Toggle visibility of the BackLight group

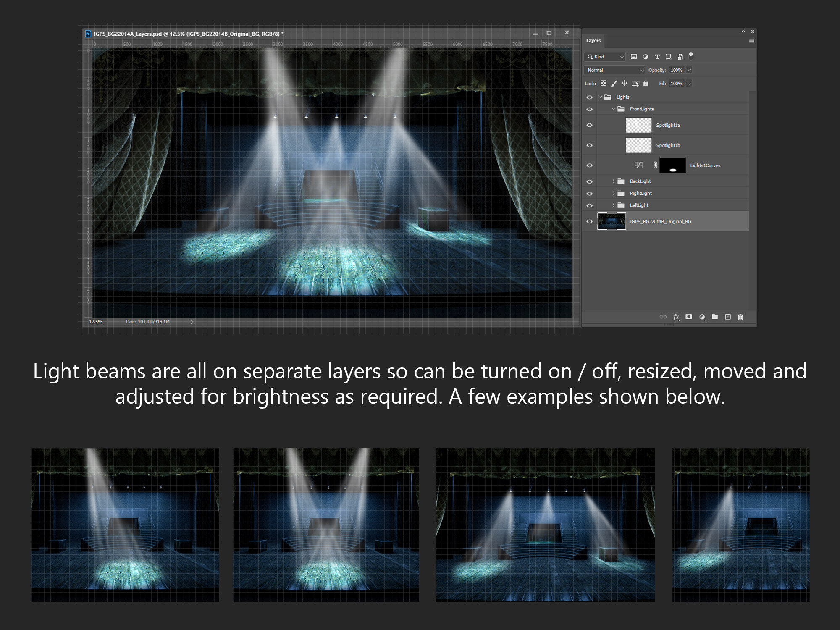coord(590,181)
